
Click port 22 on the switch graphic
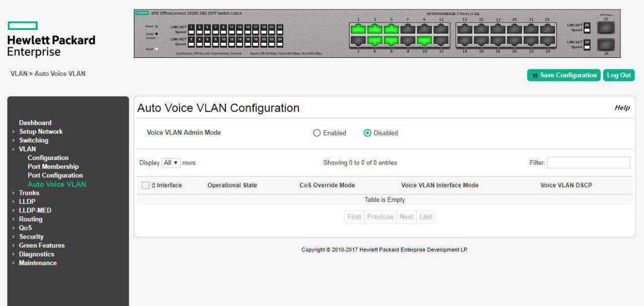click(531, 41)
